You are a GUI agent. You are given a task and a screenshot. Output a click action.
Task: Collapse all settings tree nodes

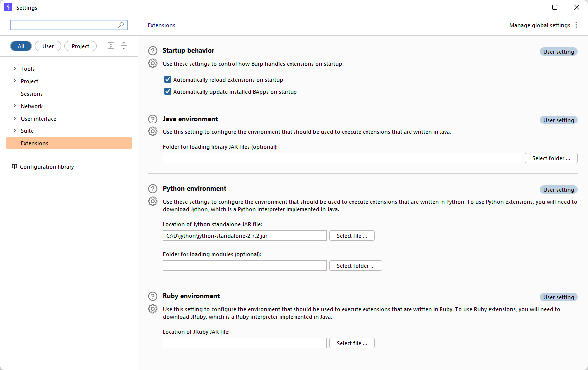pos(124,46)
